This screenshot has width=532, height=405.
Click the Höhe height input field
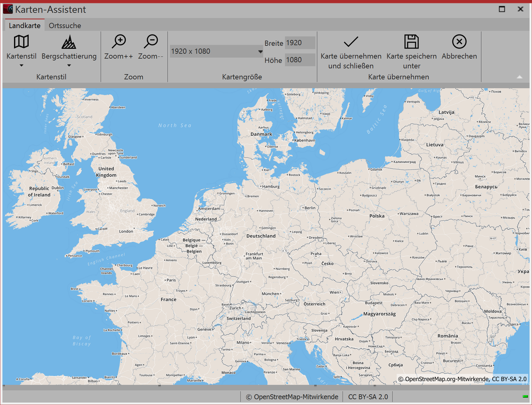point(300,60)
